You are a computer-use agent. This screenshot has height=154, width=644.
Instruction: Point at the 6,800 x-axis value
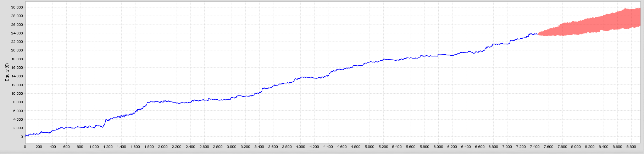[493, 147]
